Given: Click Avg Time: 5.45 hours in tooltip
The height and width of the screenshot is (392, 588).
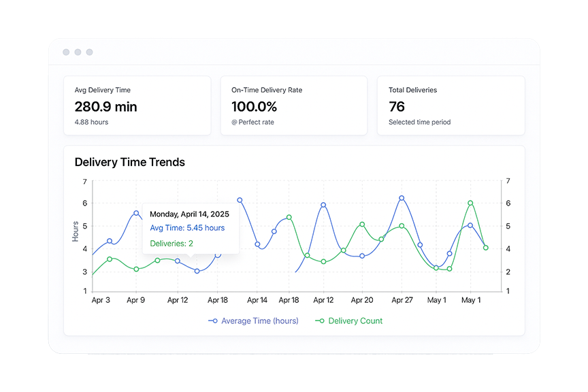Looking at the screenshot, I should pos(187,228).
